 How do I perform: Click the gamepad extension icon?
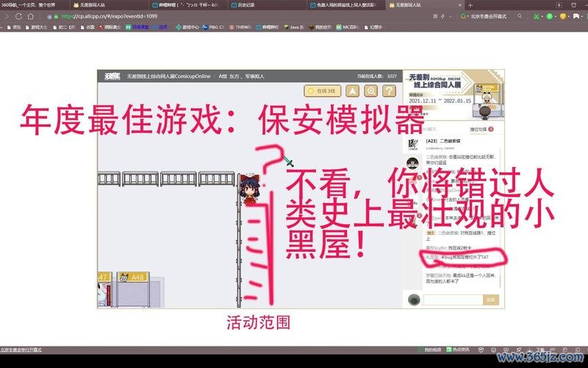click(x=576, y=16)
